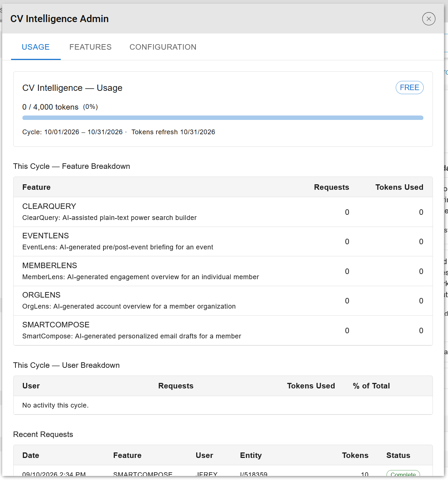Click the User column header in User Breakdown
Viewport: 448px width, 480px height.
coord(31,386)
